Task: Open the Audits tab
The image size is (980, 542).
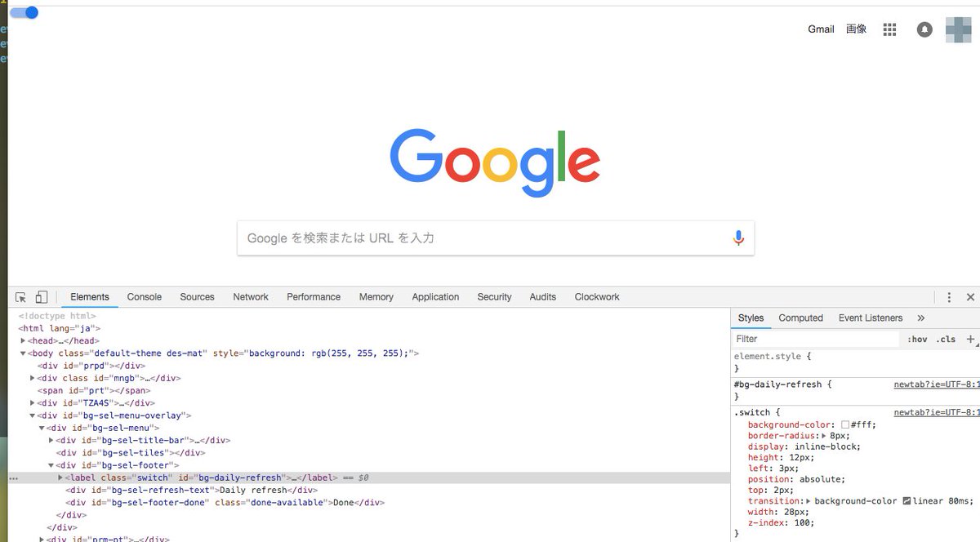Action: tap(542, 297)
